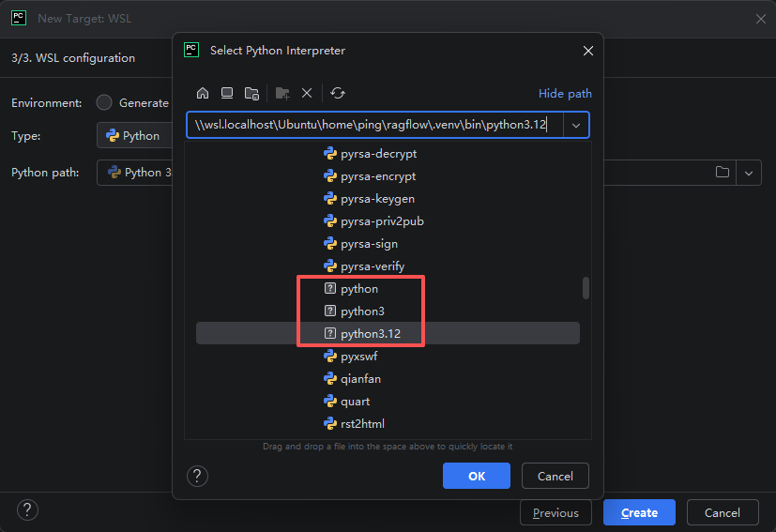The image size is (776, 532).
Task: Close the Select Python Interpreter dialog
Action: click(588, 51)
